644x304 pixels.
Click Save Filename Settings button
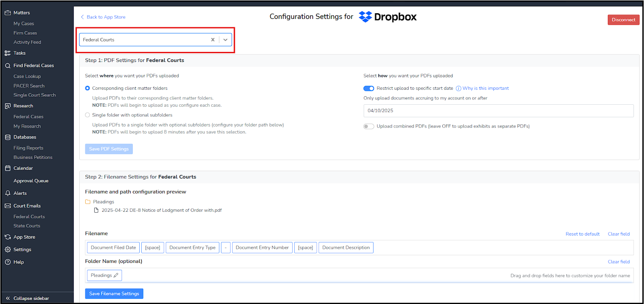click(x=114, y=294)
